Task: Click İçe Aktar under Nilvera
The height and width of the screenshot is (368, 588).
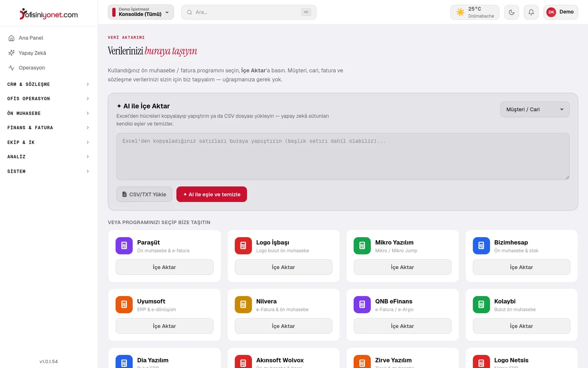Action: 283,326
